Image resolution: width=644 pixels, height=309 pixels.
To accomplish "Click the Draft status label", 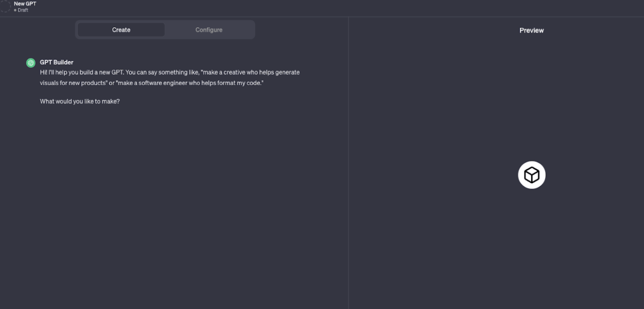I will coord(22,9).
